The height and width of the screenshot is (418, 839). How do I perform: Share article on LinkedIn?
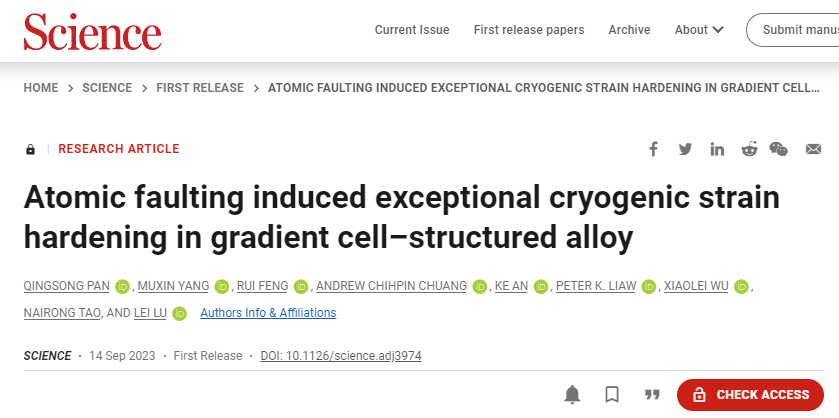(x=717, y=149)
